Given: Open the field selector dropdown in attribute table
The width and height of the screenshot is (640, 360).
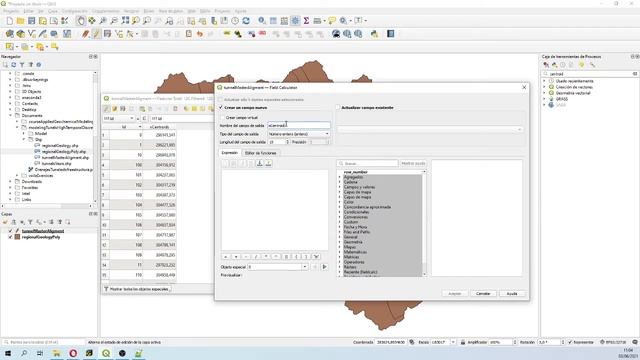Looking at the screenshot, I should click(x=118, y=118).
